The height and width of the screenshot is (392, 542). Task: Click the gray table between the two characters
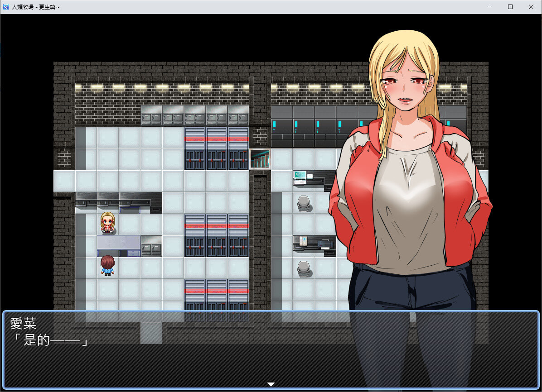pyautogui.click(x=118, y=246)
